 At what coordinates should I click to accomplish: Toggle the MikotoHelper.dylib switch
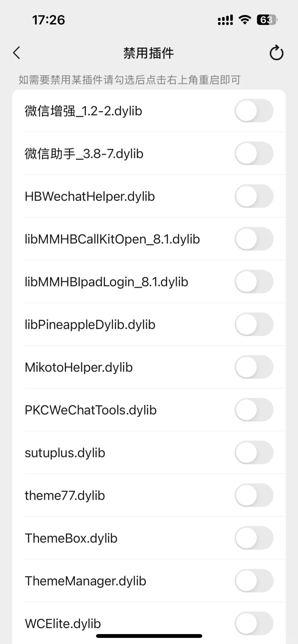tap(254, 367)
